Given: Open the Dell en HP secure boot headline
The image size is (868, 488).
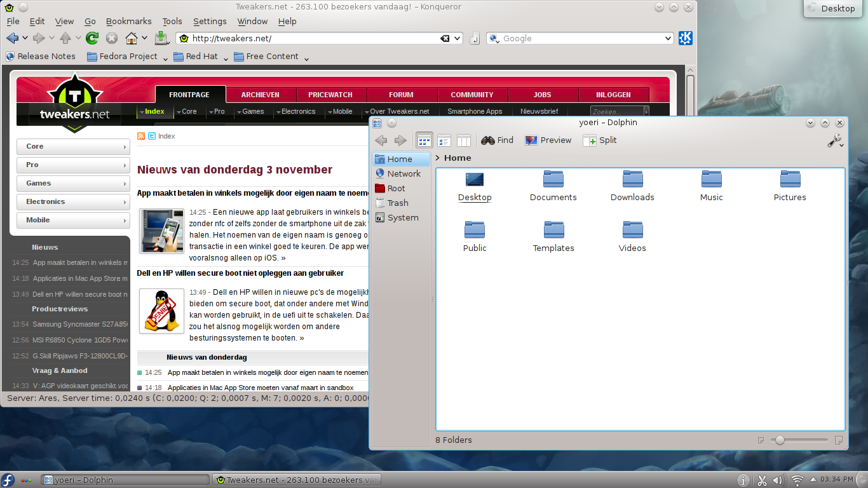Looking at the screenshot, I should click(241, 273).
